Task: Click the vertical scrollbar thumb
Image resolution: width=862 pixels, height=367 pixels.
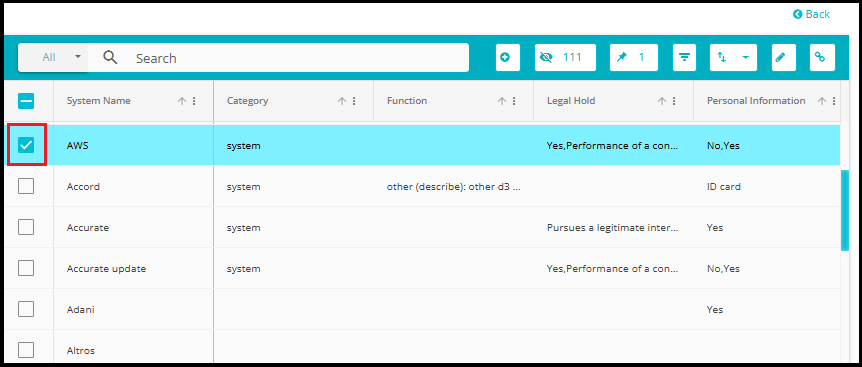Action: (845, 210)
